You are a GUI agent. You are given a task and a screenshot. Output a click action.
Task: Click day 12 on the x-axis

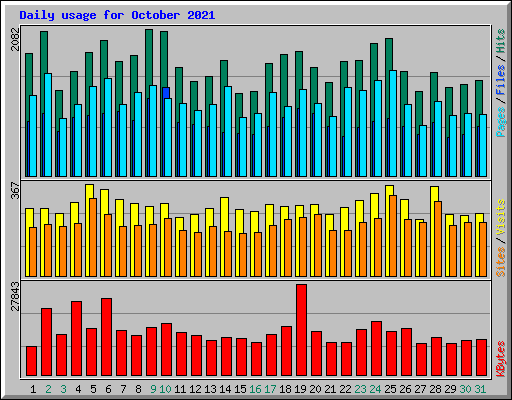(195, 389)
